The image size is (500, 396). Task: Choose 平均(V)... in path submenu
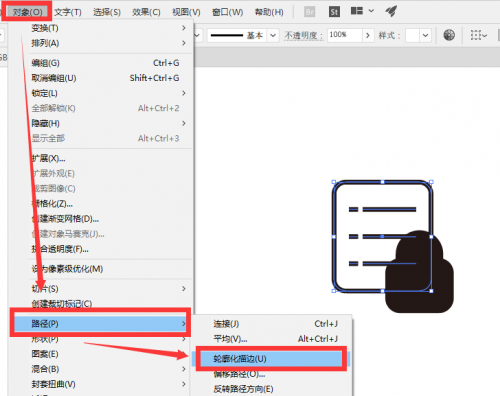pos(272,339)
